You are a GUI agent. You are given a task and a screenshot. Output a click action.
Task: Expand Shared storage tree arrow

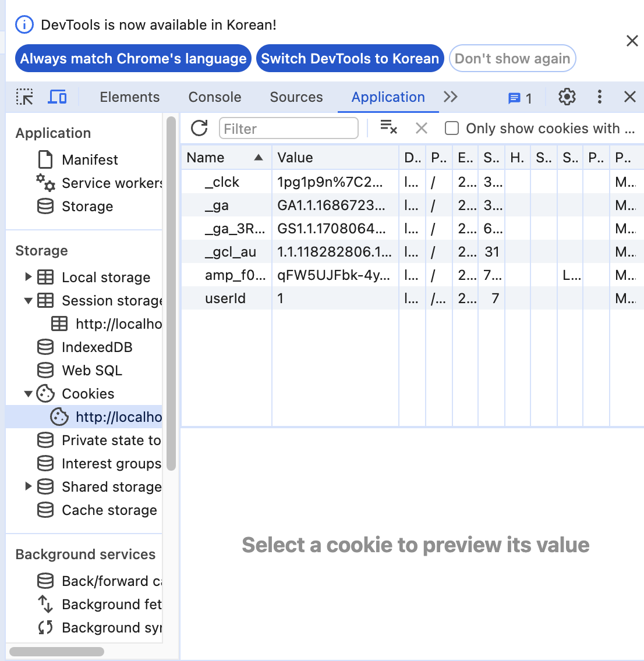pyautogui.click(x=29, y=486)
